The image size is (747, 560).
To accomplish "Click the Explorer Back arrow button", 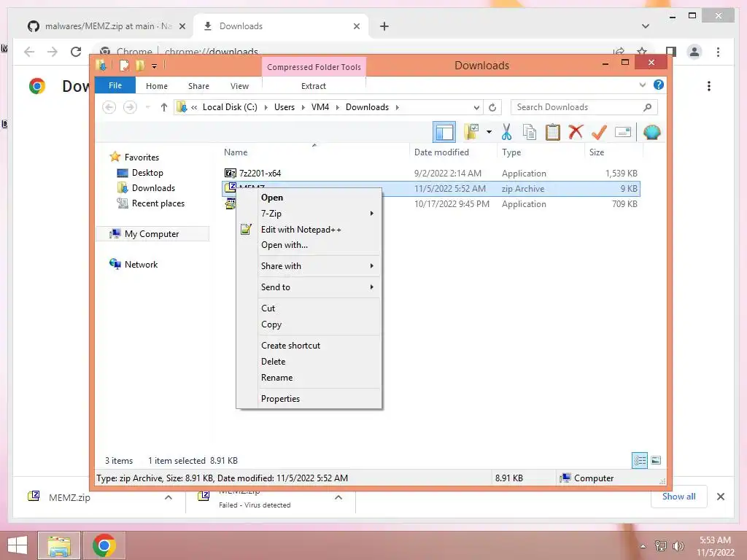I will point(109,107).
